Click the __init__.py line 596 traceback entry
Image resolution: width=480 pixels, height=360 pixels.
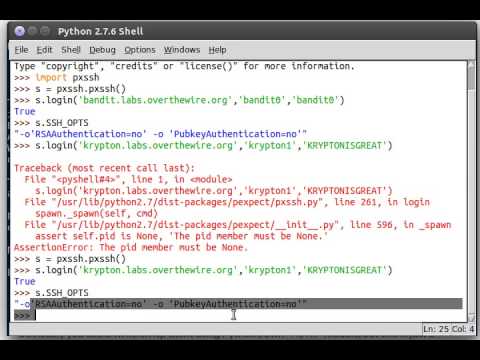238,225
